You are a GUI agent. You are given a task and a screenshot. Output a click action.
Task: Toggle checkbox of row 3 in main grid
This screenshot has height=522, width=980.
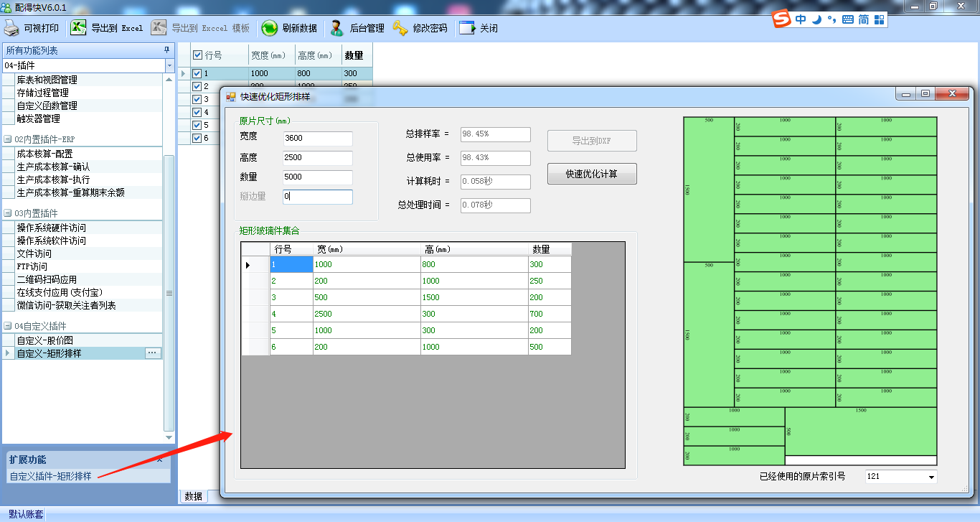pos(197,99)
